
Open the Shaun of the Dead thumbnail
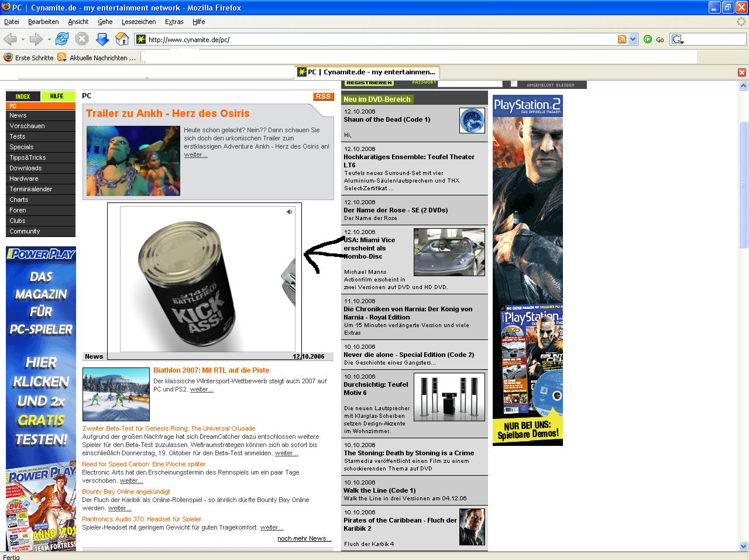(x=472, y=120)
